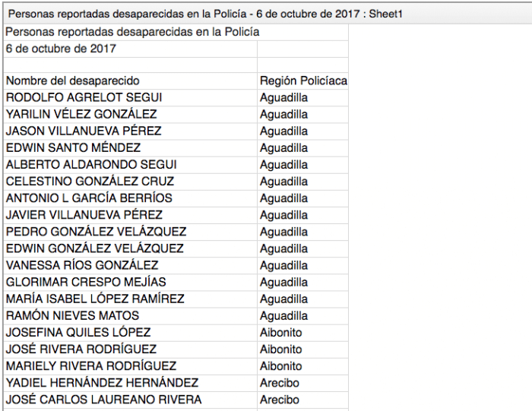Click the GLORIMAR CRESPO MEJÍAS cell
Viewport: 532px width, 411px height.
(130, 282)
